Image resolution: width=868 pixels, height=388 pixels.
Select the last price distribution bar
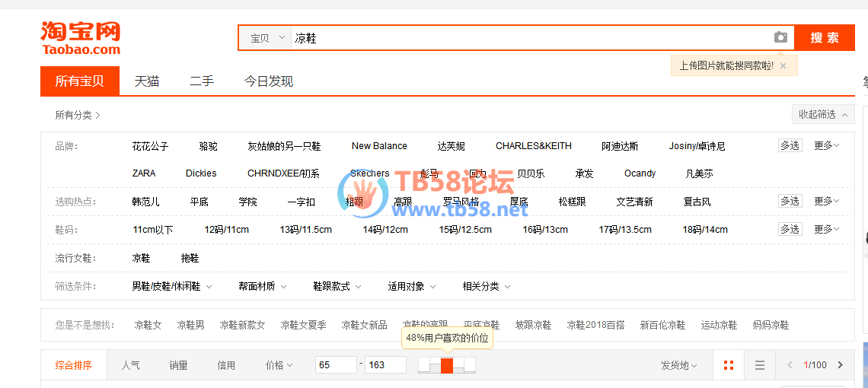[x=470, y=365]
